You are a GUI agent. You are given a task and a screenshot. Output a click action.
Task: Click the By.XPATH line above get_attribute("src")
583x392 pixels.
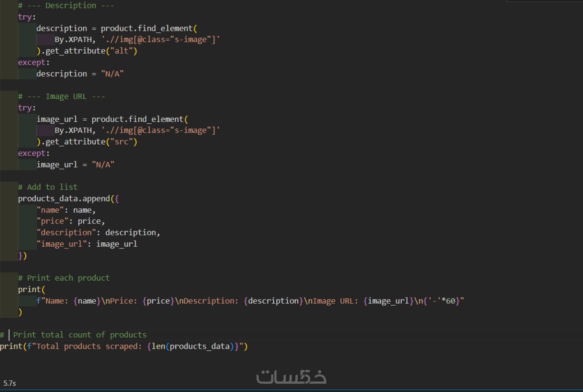click(x=137, y=130)
